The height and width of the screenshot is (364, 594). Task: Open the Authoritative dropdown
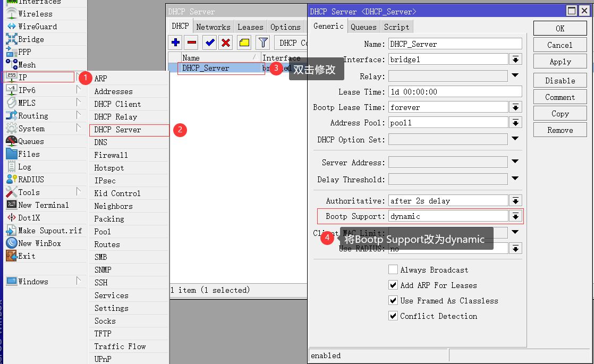tap(514, 200)
